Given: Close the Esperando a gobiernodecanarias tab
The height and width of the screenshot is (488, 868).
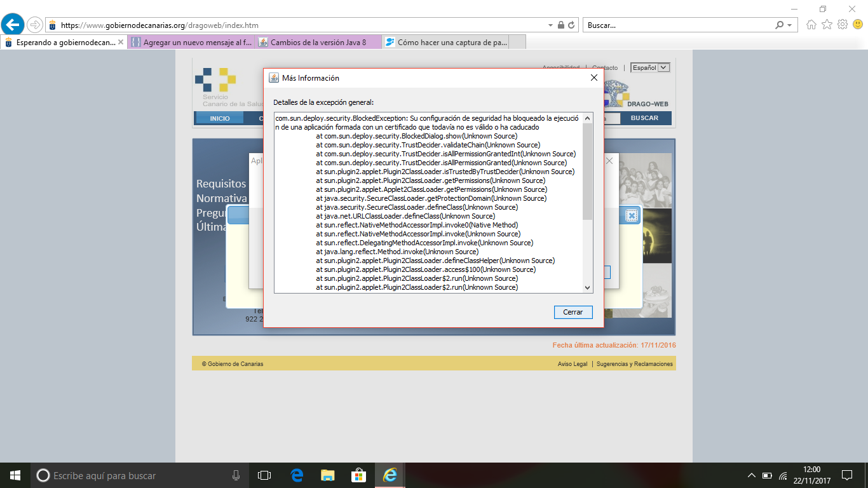Looking at the screenshot, I should pyautogui.click(x=121, y=43).
